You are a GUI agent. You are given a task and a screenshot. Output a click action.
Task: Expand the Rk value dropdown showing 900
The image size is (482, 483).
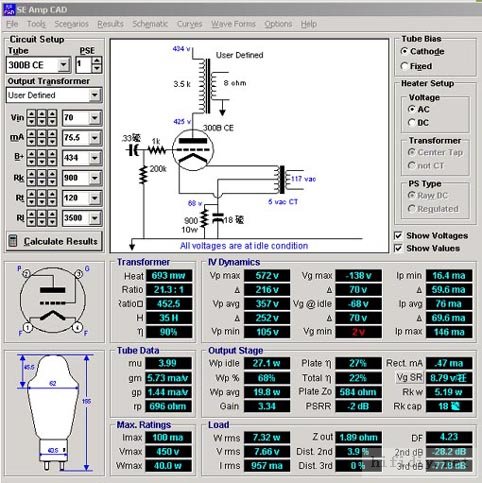tap(95, 178)
